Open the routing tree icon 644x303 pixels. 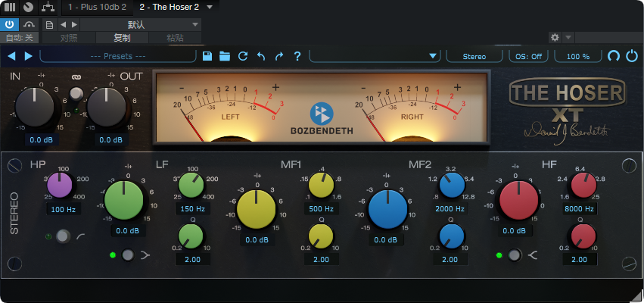click(x=48, y=7)
